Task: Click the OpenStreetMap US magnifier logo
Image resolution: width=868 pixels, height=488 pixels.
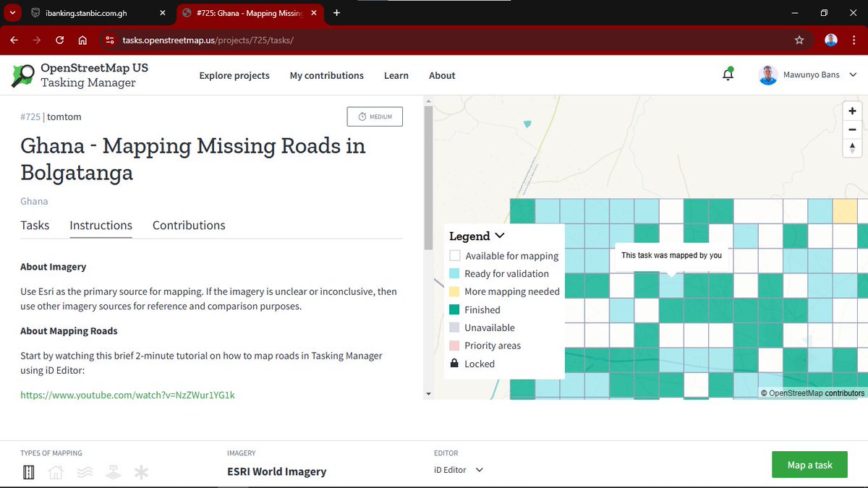Action: point(22,75)
